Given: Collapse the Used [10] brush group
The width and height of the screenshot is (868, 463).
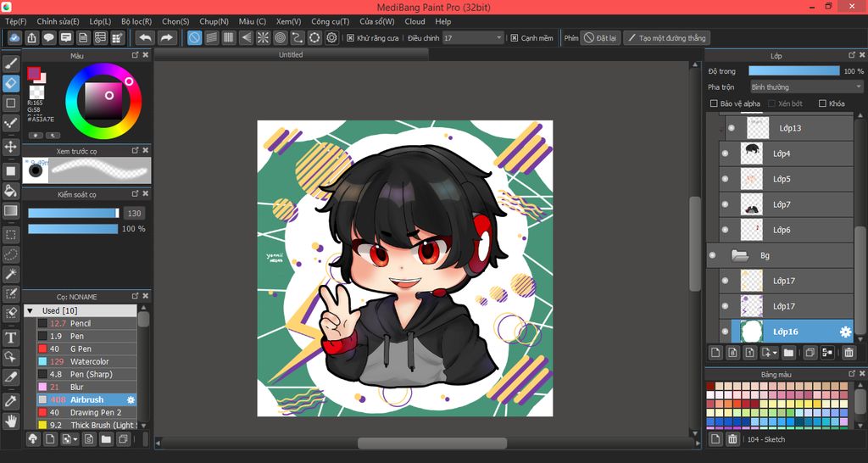Looking at the screenshot, I should (30, 310).
